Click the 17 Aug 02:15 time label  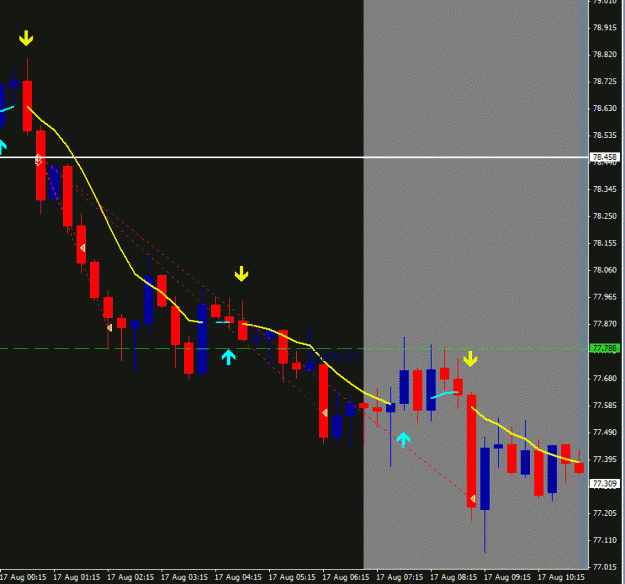coord(130,577)
